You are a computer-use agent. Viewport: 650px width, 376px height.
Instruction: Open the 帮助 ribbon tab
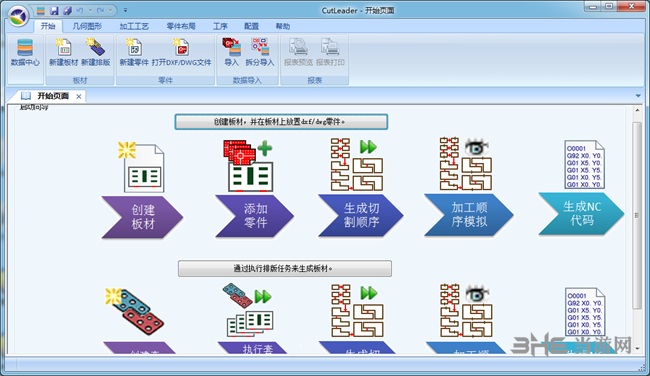[283, 26]
